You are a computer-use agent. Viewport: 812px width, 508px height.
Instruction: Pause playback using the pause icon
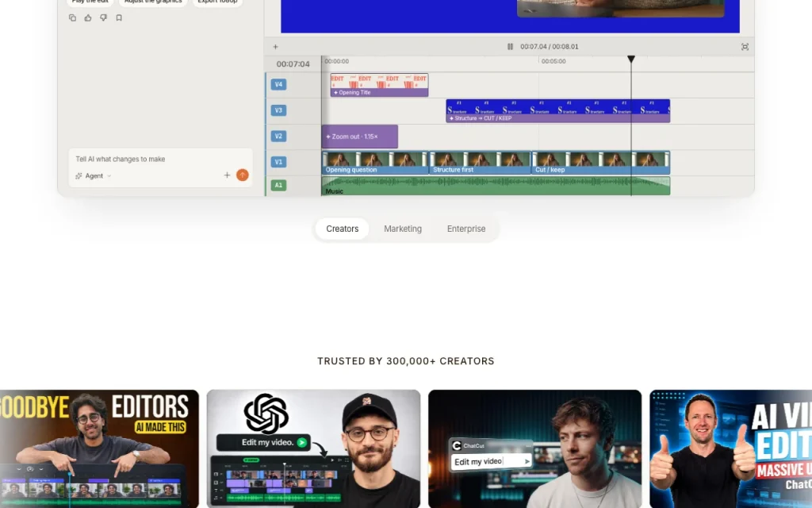510,47
